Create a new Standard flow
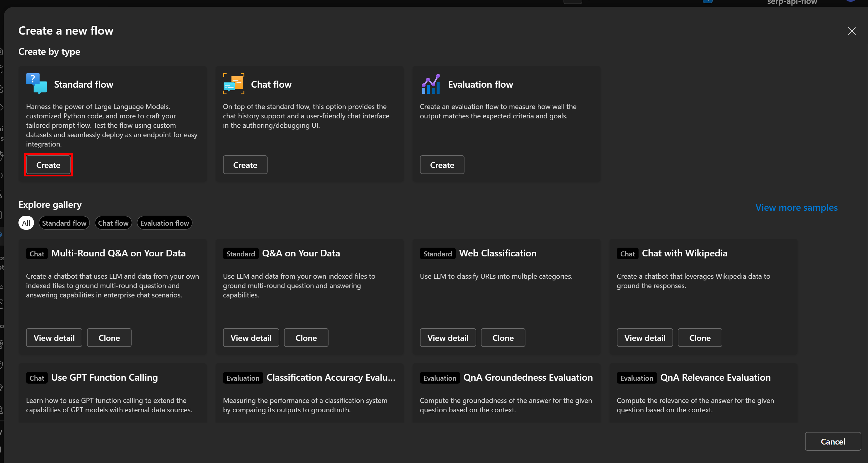The height and width of the screenshot is (463, 868). click(48, 165)
